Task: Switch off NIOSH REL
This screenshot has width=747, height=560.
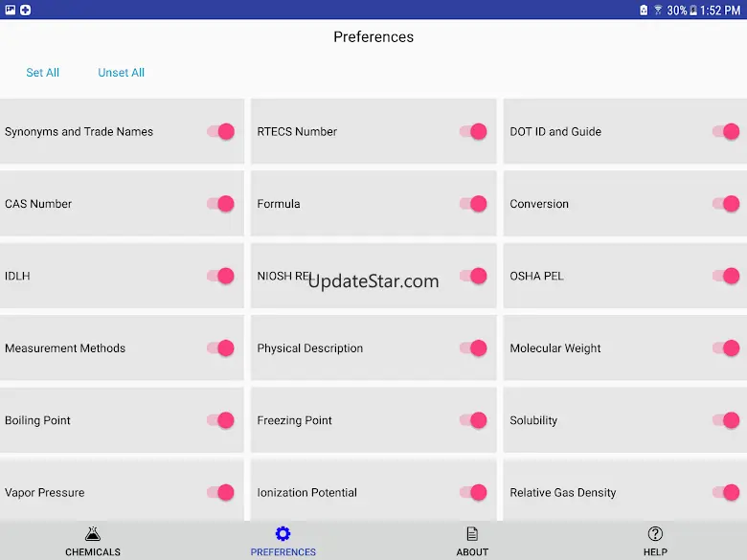Action: (473, 276)
